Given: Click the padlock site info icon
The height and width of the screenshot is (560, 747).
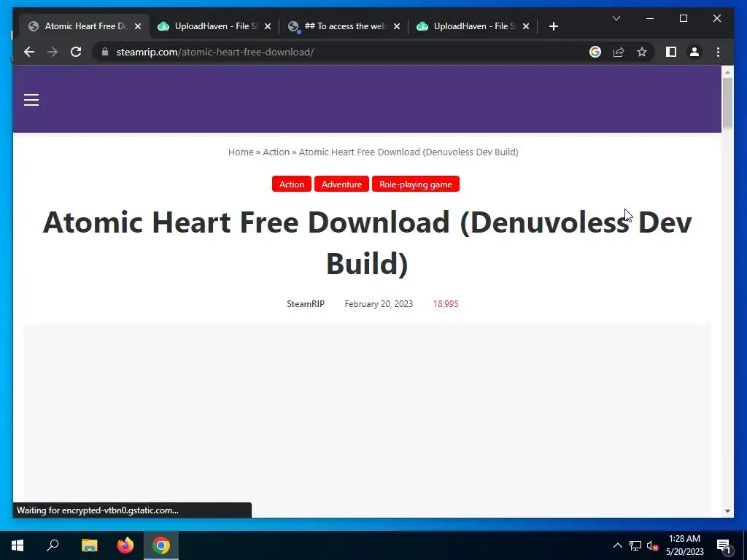Looking at the screenshot, I should click(105, 52).
